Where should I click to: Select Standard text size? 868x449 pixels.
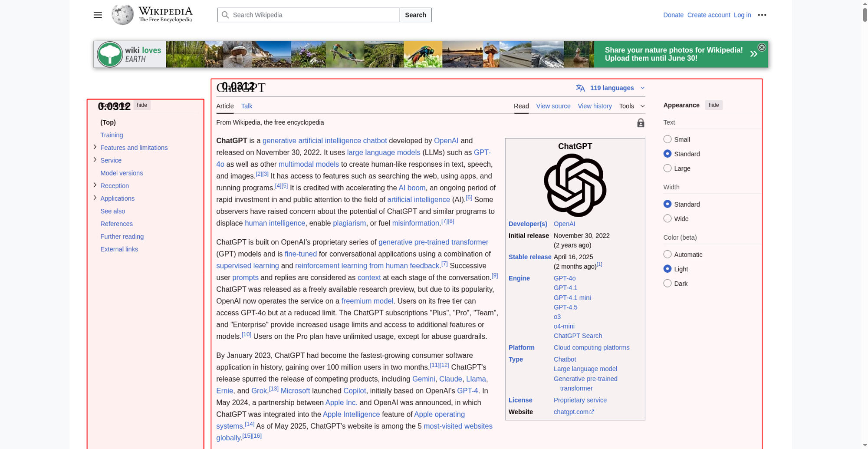pyautogui.click(x=667, y=154)
